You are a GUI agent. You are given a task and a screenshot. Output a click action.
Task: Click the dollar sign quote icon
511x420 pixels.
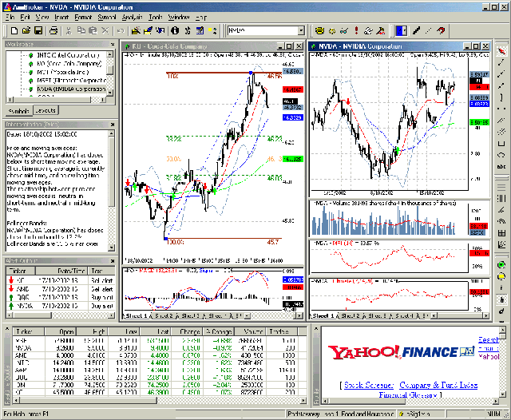(x=188, y=30)
